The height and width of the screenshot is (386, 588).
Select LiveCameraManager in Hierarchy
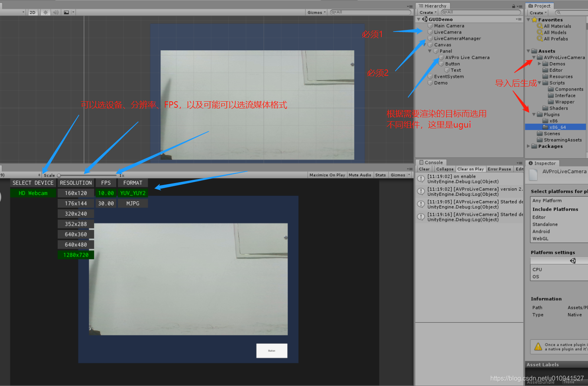tap(457, 39)
